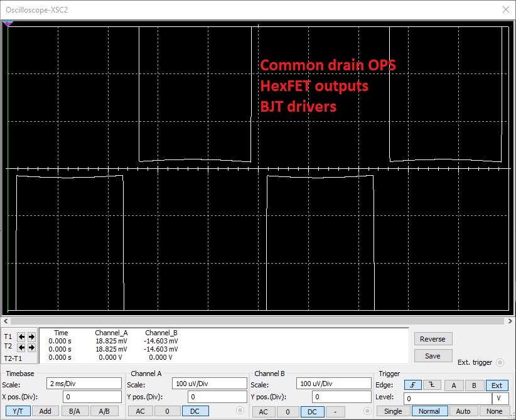Edit Channel A scale 100 uV/Div field
The height and width of the screenshot is (420, 516).
[x=209, y=384]
